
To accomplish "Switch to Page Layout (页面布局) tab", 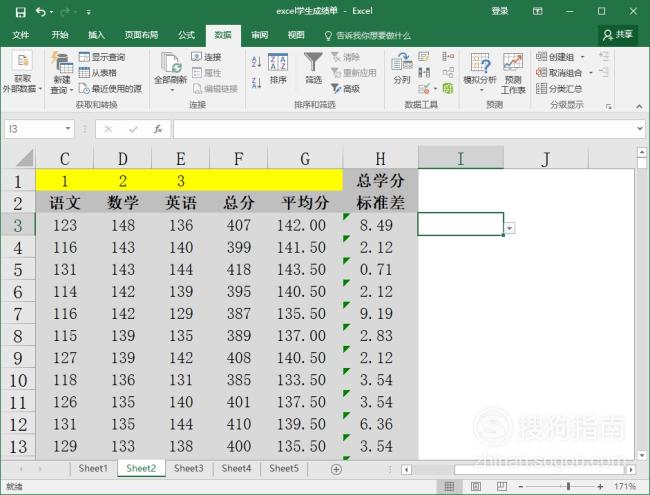I will (141, 35).
